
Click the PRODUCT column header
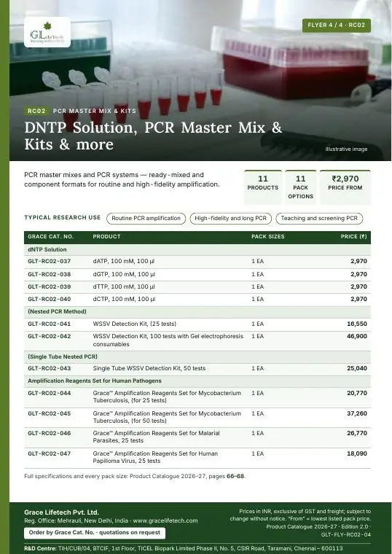106,237
